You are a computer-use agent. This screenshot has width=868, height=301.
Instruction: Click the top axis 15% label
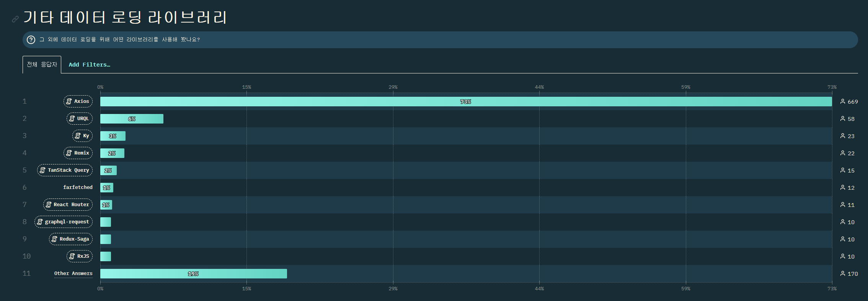[x=246, y=87]
